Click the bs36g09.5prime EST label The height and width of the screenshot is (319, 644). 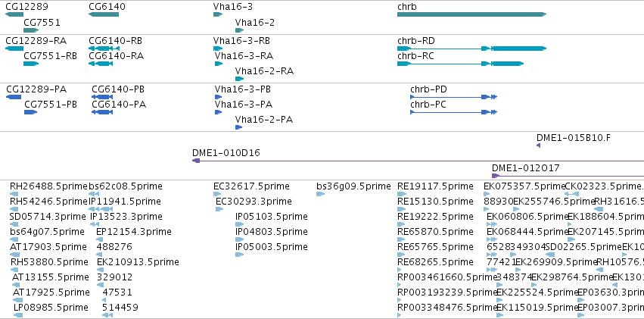point(353,186)
